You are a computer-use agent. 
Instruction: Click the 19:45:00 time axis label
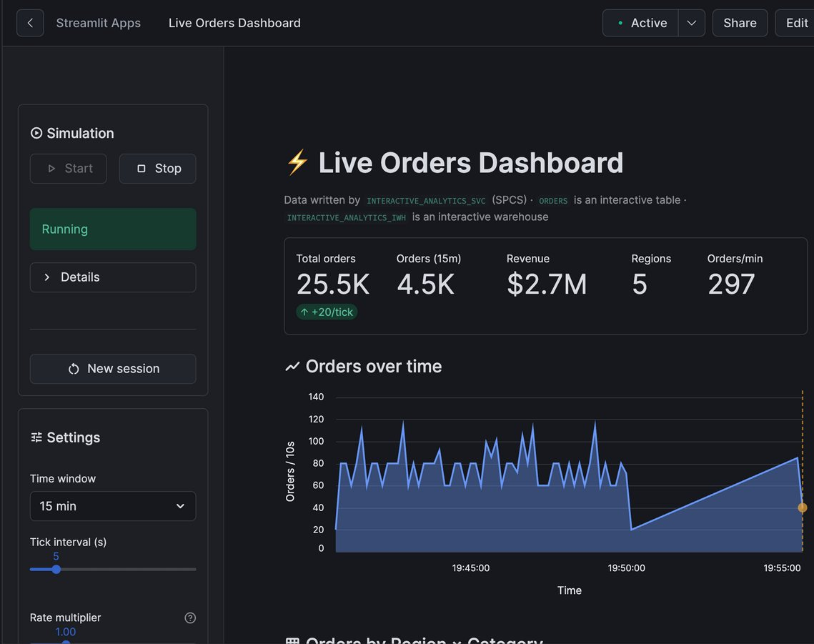coord(470,568)
